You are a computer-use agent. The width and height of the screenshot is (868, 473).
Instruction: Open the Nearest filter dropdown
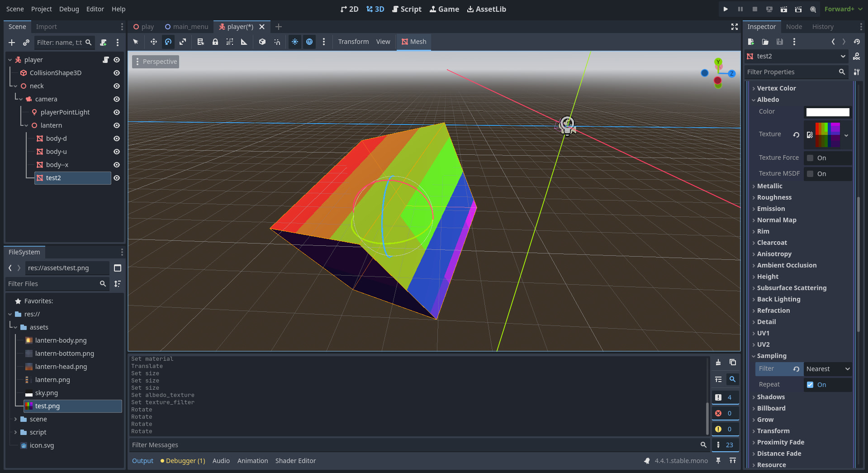[827, 369]
